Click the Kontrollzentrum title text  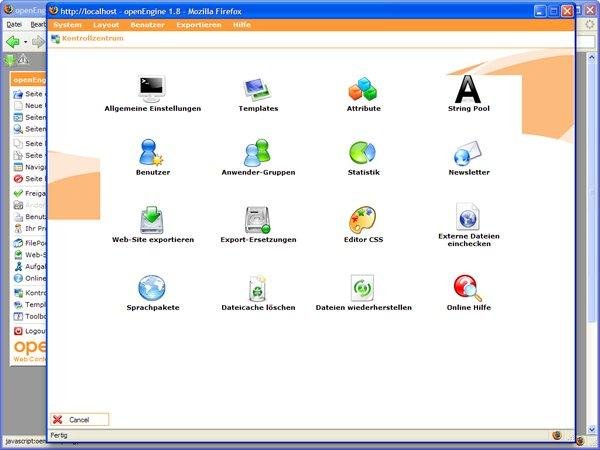[93, 38]
